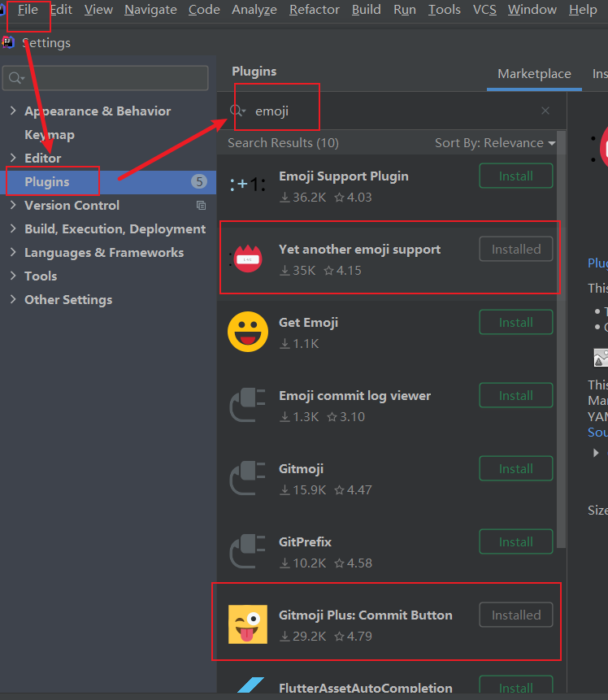Screen dimensions: 608x700
Task: Open the Window menu
Action: point(532,10)
